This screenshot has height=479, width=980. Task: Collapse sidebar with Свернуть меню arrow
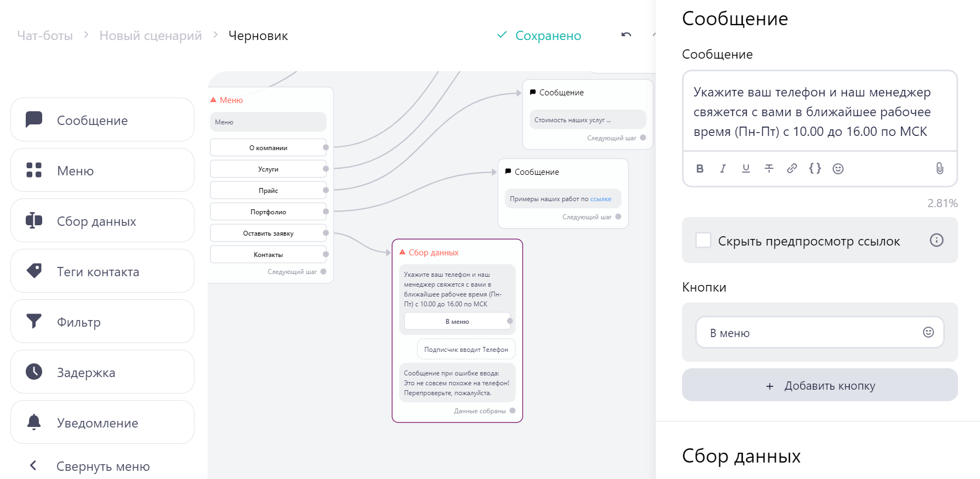tap(33, 466)
